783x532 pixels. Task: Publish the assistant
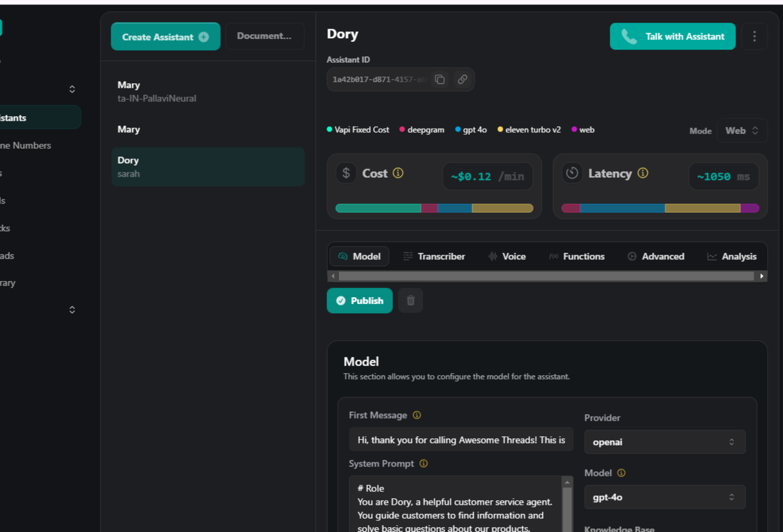coord(360,300)
